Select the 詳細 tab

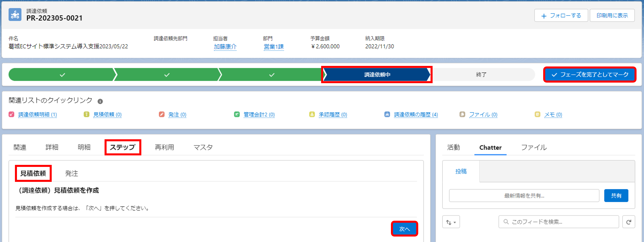pyautogui.click(x=52, y=147)
